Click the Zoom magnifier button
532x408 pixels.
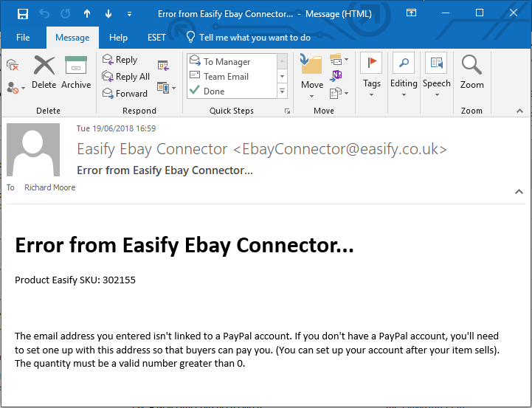(471, 72)
